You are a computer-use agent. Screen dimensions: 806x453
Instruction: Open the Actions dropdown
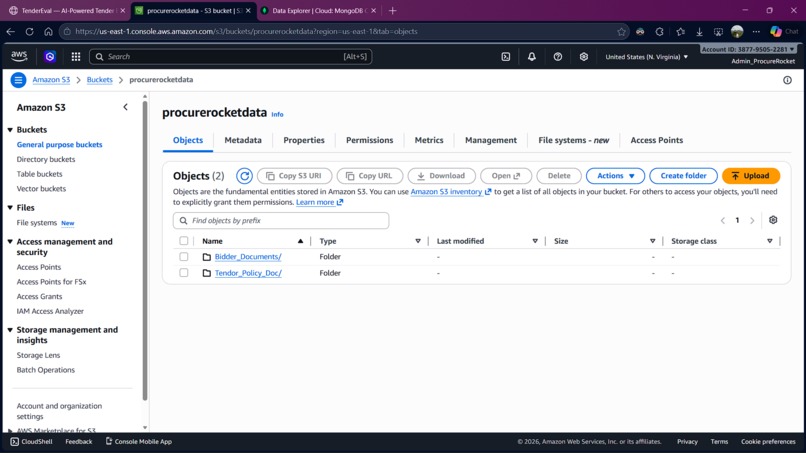(615, 176)
